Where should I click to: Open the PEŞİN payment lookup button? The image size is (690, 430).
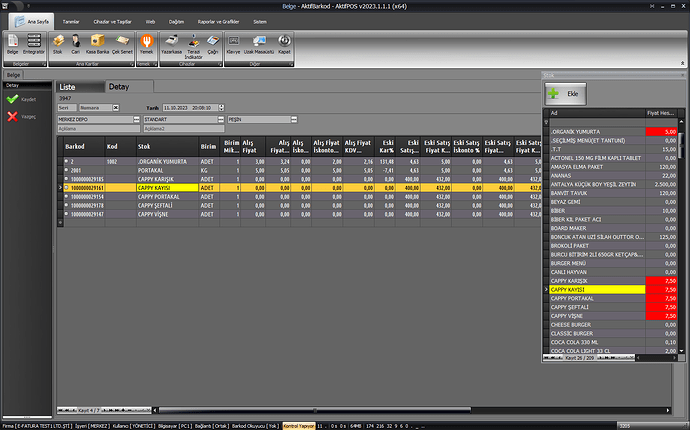click(x=294, y=119)
